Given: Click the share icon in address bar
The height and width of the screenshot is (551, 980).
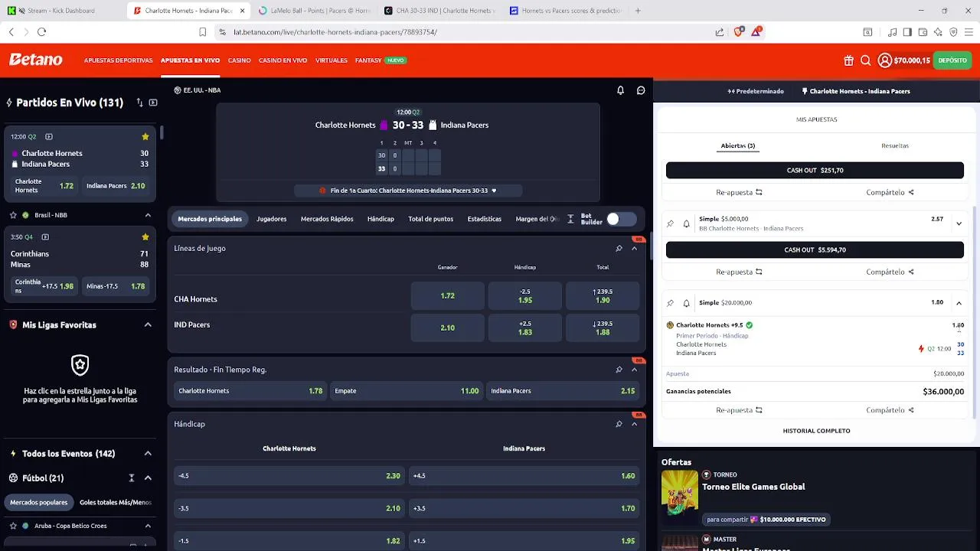Looking at the screenshot, I should coord(720,32).
